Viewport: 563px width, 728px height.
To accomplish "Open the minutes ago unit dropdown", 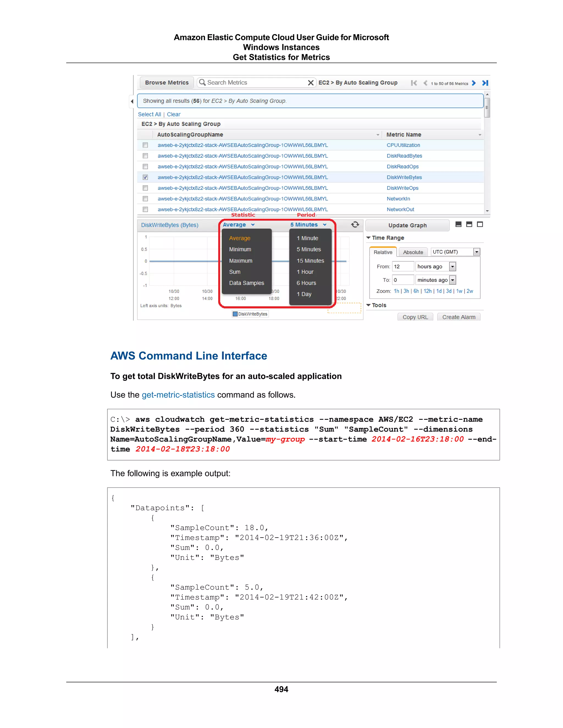I will point(436,280).
